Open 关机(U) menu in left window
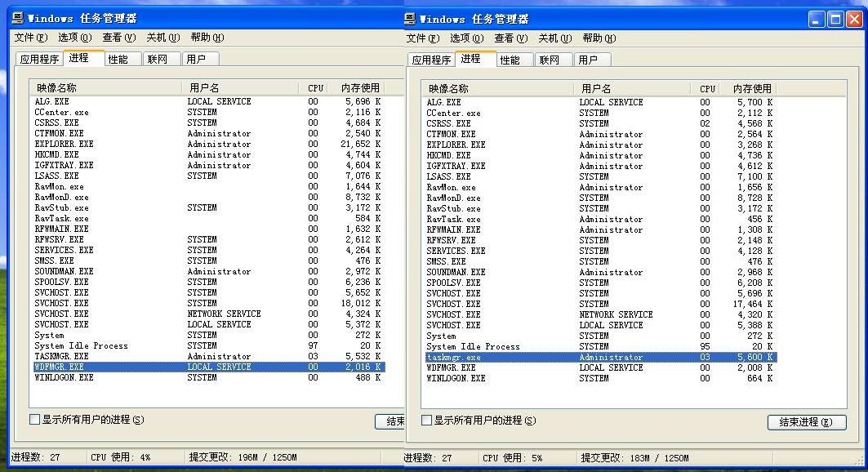 click(x=162, y=38)
